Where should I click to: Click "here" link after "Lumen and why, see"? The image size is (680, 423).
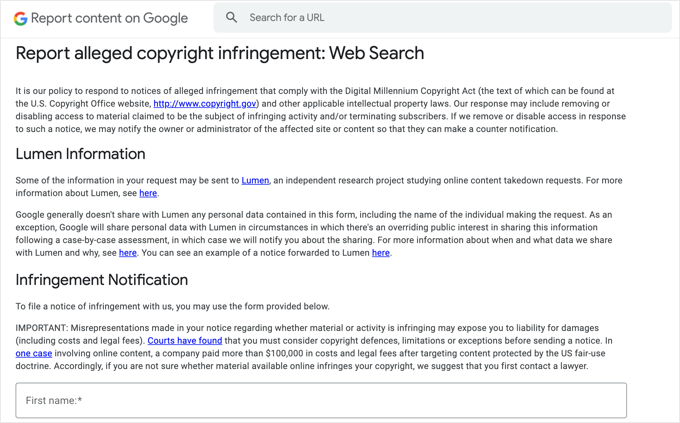point(128,253)
